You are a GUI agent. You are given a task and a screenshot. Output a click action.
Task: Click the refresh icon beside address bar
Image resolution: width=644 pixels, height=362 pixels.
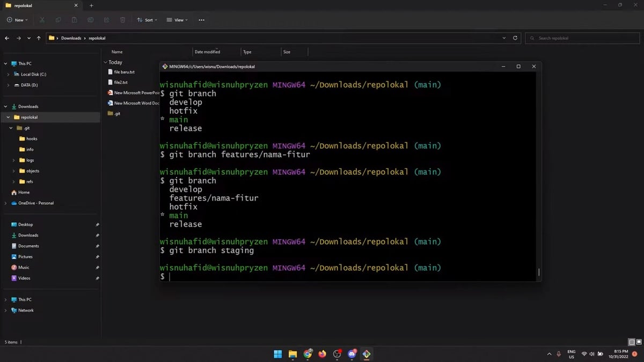point(515,38)
